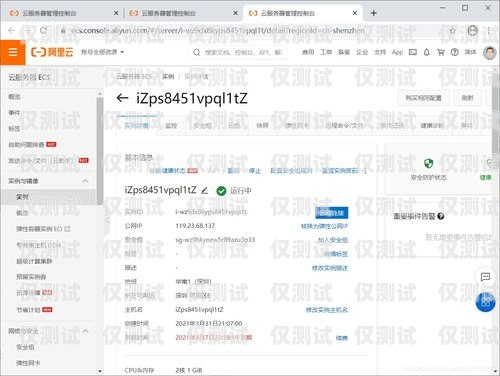500x376 pixels.
Task: Open 弹性网卡 in the sidebar
Action: pyautogui.click(x=28, y=363)
